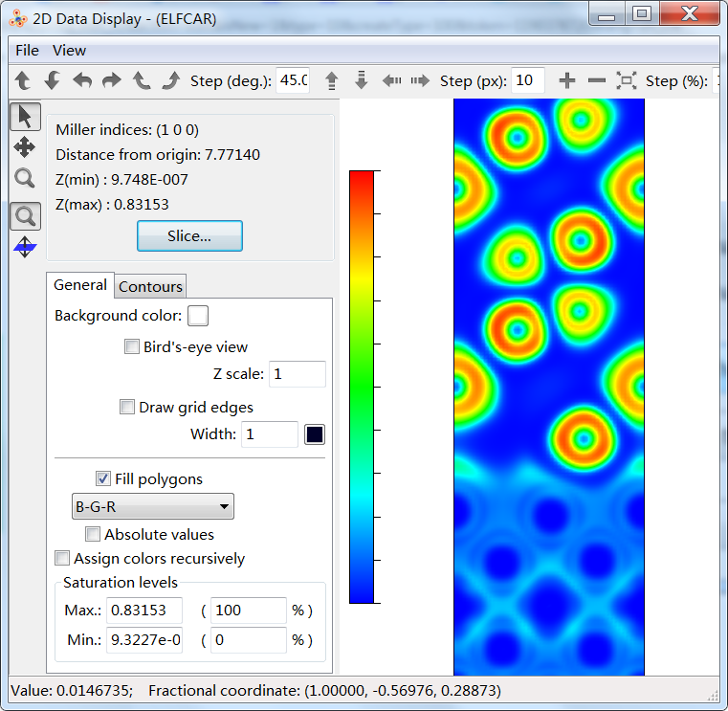Click the saturation Min. value field
Screen dimensions: 728x711
[x=144, y=640]
